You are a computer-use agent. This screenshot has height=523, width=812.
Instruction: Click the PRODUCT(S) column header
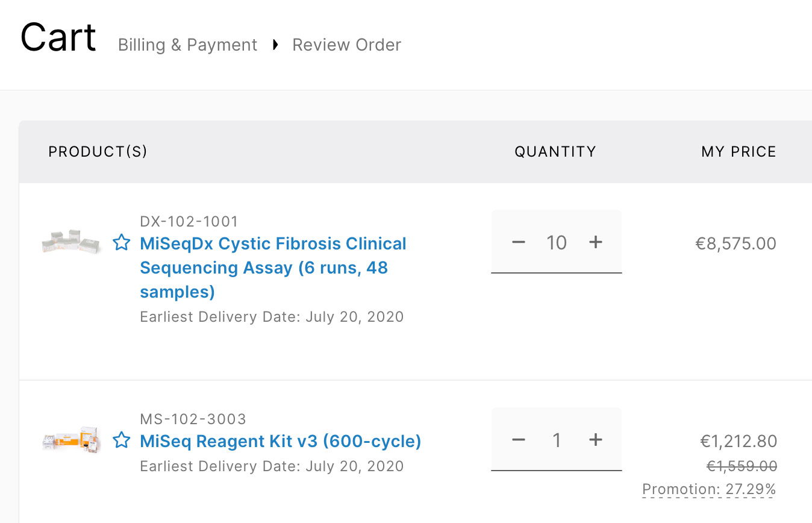coord(98,152)
